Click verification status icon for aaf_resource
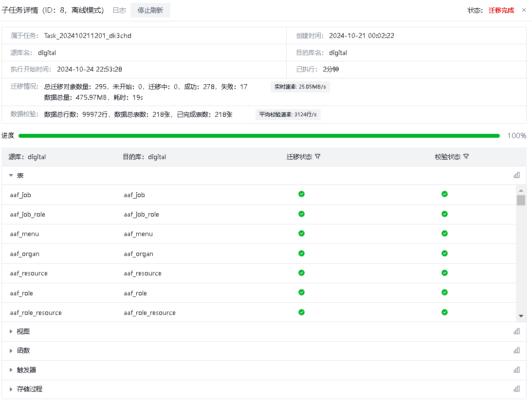532x403 pixels. (444, 273)
